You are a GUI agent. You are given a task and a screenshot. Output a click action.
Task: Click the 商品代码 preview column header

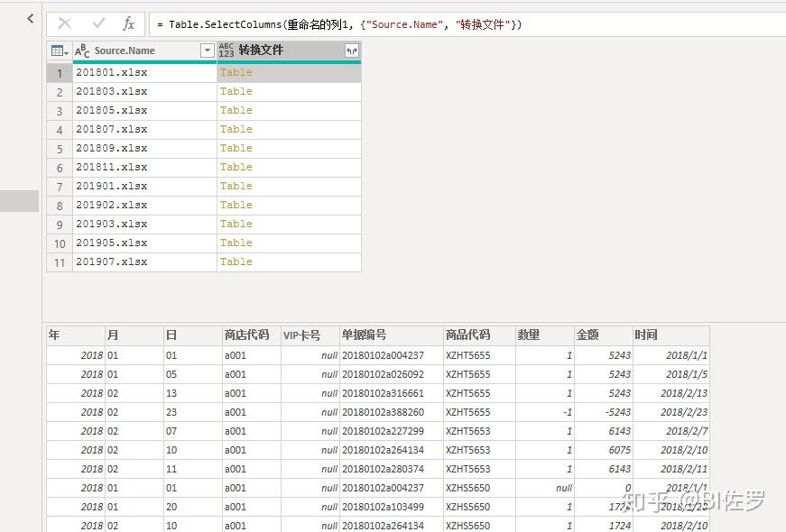tap(467, 335)
